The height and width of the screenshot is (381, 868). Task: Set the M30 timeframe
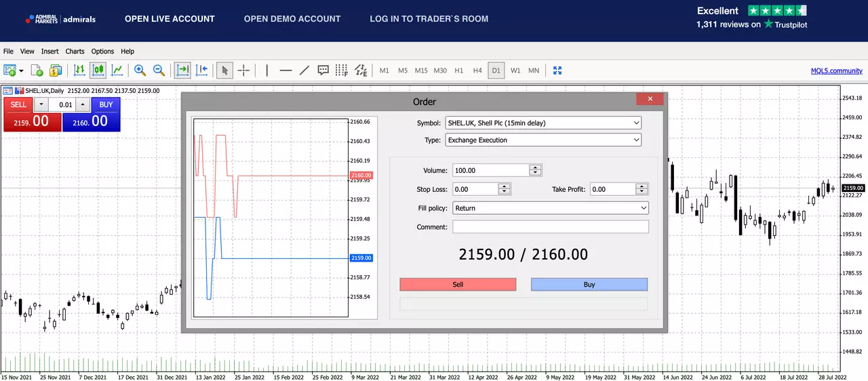tap(440, 71)
